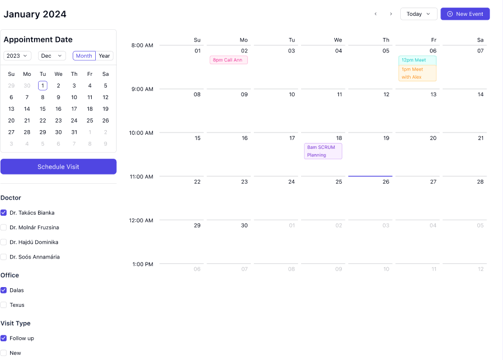
Task: Click the plus icon inside New Event
Action: [450, 14]
